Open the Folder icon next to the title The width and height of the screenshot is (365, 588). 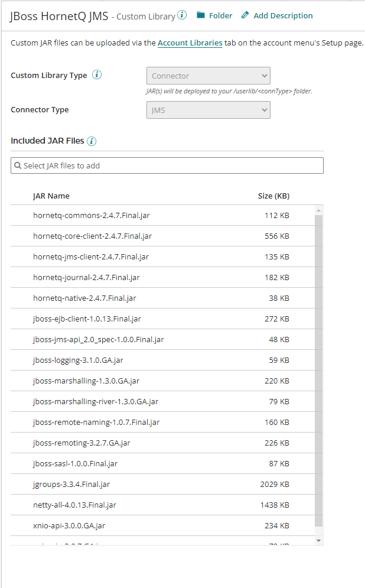point(200,16)
